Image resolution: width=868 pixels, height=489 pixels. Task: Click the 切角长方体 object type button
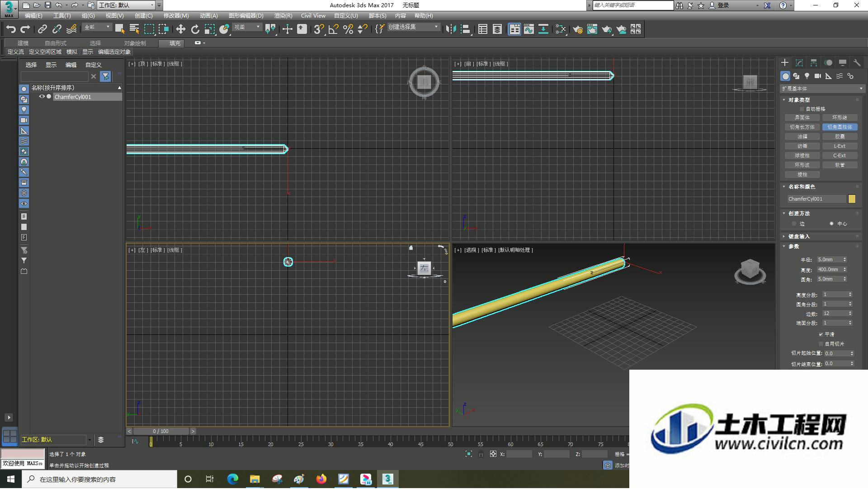pyautogui.click(x=802, y=127)
